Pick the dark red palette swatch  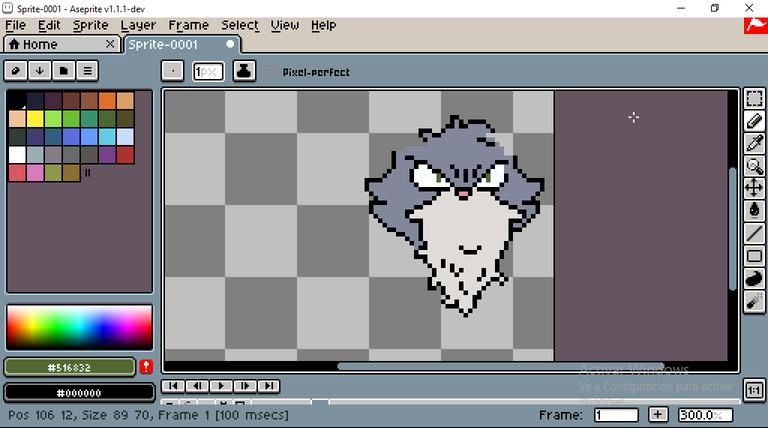click(125, 155)
